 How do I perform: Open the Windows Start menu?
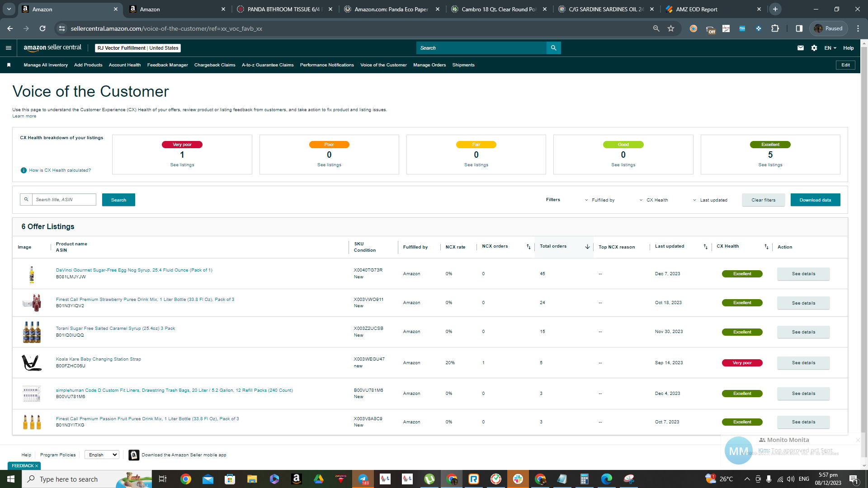tap(11, 479)
